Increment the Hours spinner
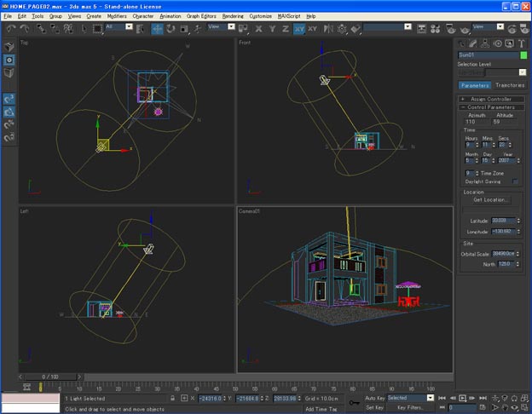Screen dimensions: 532x414 point(477,143)
